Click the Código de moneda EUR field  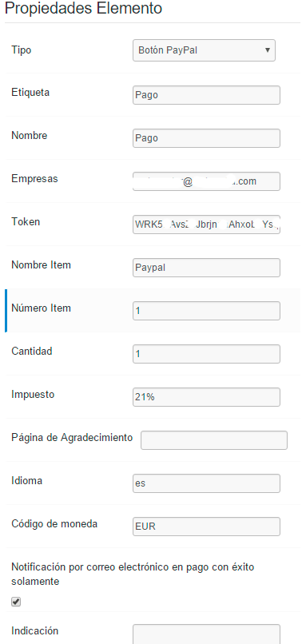[206, 526]
